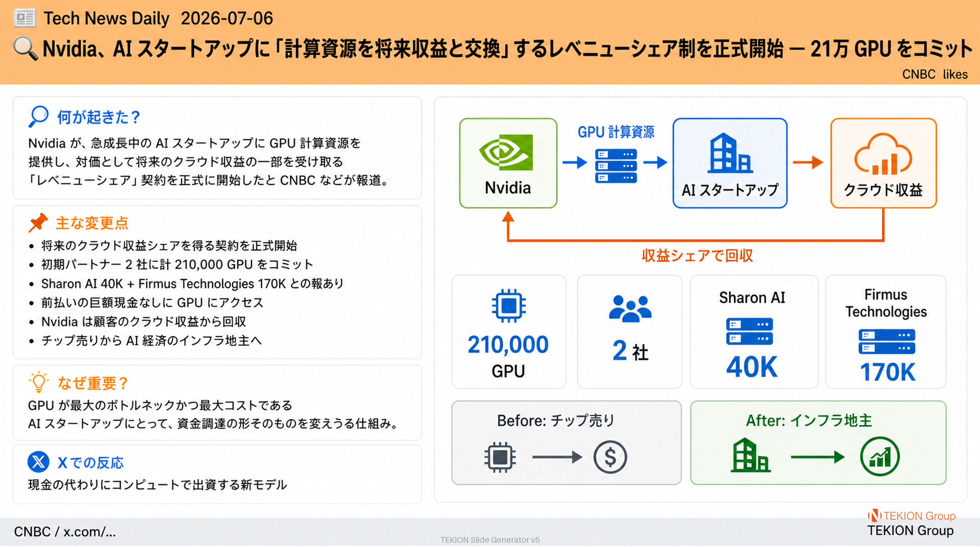
Task: Click the people group icon above 2 社
Action: (630, 308)
